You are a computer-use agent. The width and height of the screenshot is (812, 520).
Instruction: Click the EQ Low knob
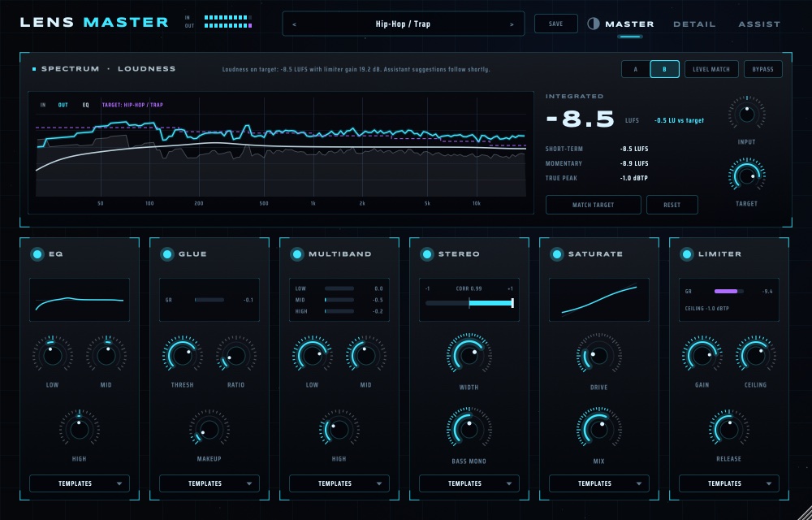[x=52, y=355]
